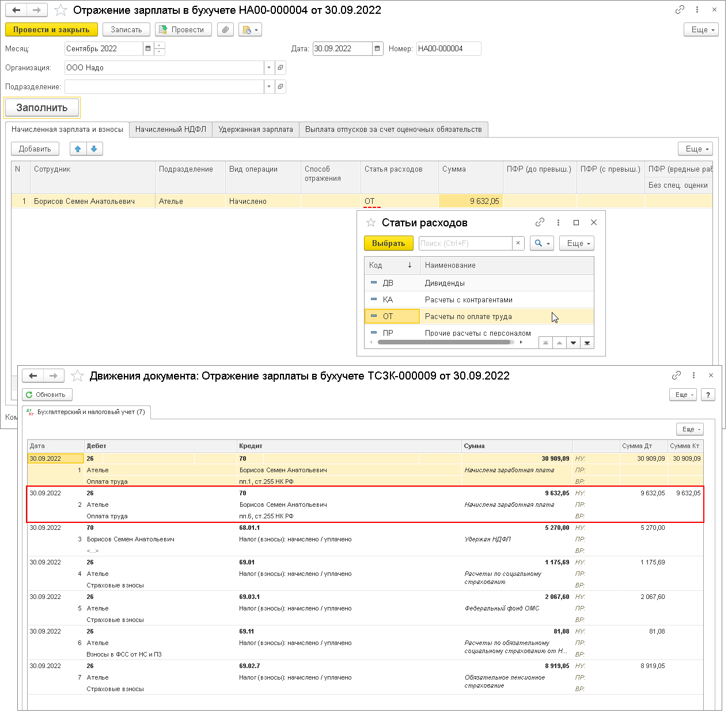Click the Поиск (Ctrl+F) search field
728x713 pixels.
(465, 243)
